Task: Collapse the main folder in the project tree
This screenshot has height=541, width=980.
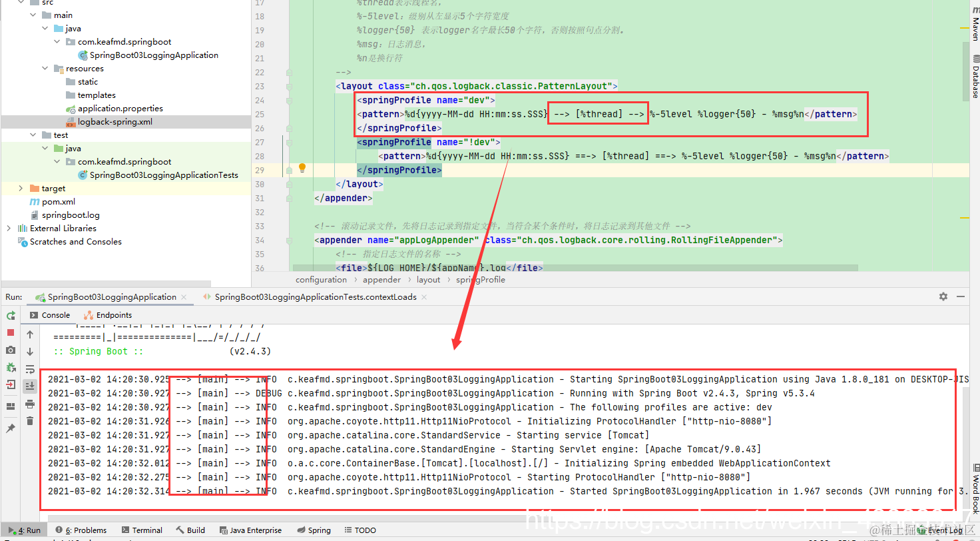Action: pyautogui.click(x=33, y=15)
